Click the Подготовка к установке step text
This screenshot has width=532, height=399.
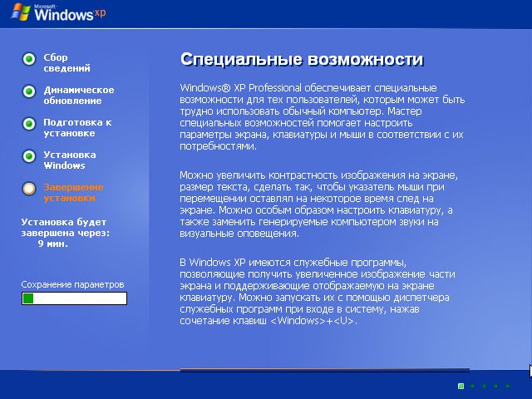[77, 128]
